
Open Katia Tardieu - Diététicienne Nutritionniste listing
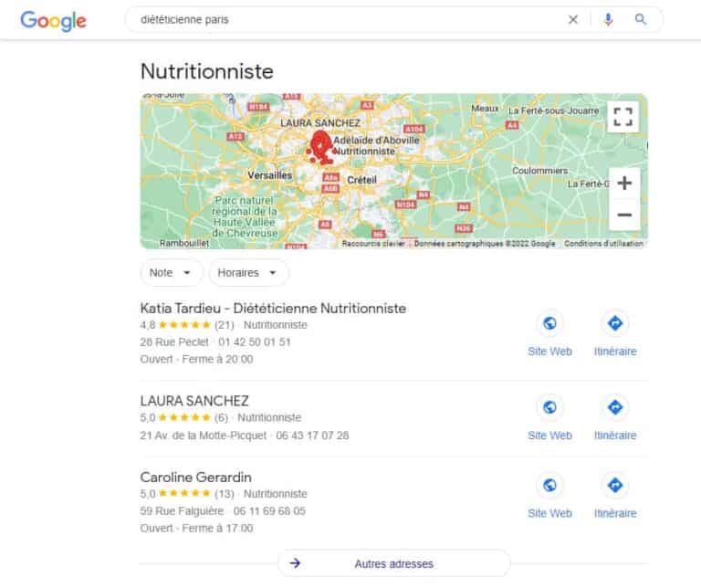[x=273, y=308]
